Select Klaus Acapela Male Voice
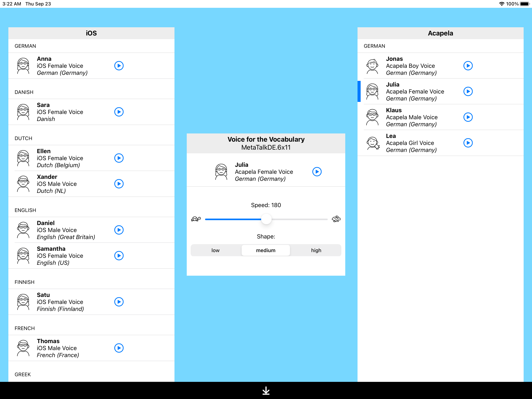 [441, 117]
